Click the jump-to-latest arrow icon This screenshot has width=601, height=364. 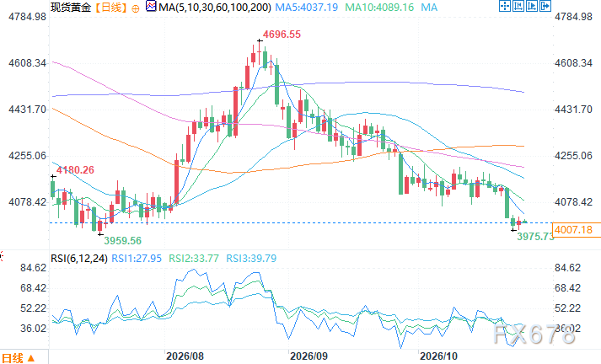coord(545,6)
